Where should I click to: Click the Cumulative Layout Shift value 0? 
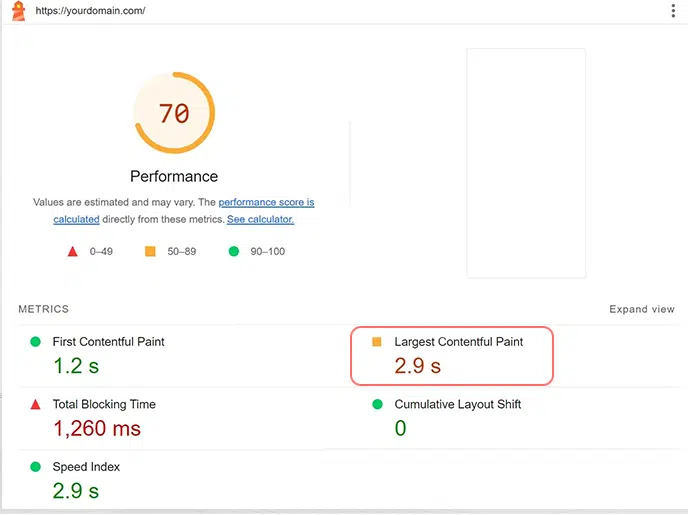401,428
